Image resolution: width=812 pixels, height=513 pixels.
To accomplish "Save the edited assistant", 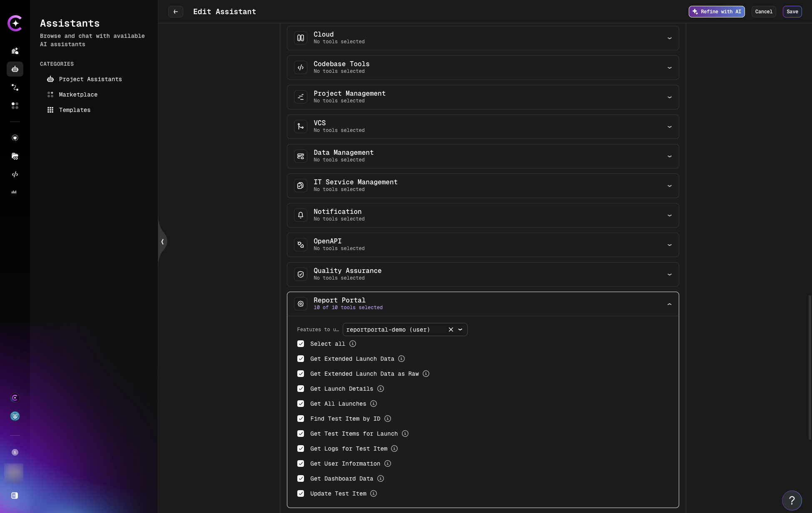I will 792,11.
